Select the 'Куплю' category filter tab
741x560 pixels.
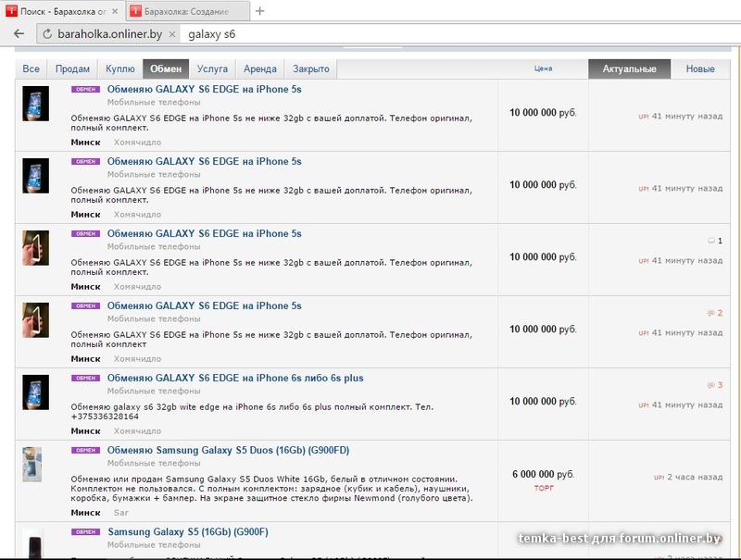click(x=119, y=69)
